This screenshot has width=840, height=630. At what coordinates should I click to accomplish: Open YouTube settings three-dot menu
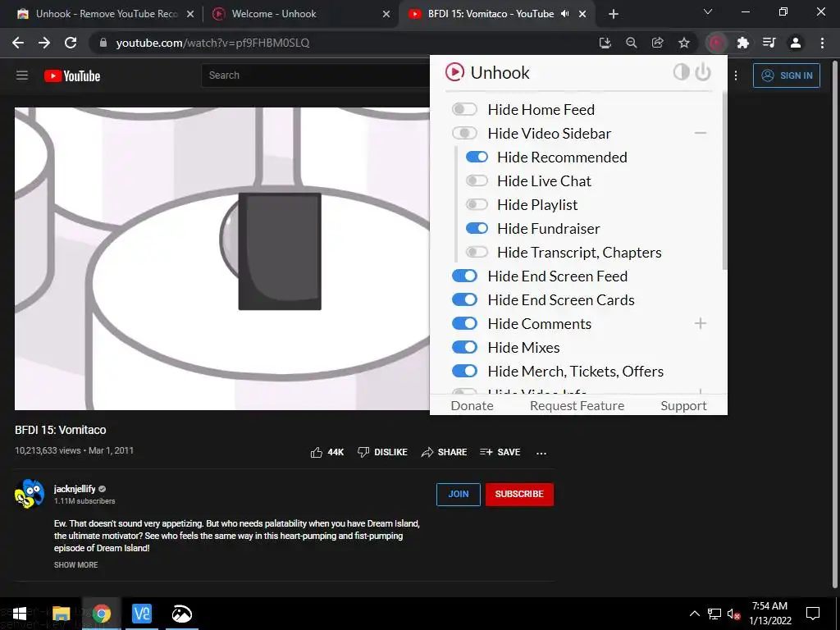(x=736, y=75)
